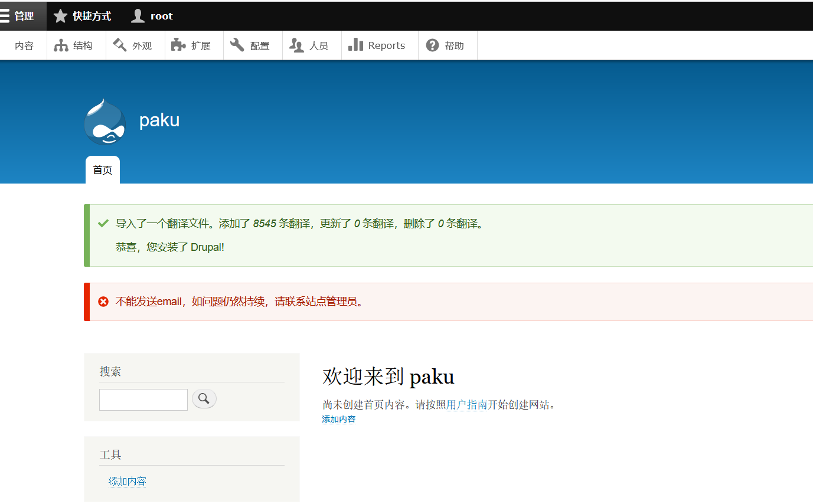Open the 帮助 help menu
The image size is (813, 504).
(x=448, y=45)
